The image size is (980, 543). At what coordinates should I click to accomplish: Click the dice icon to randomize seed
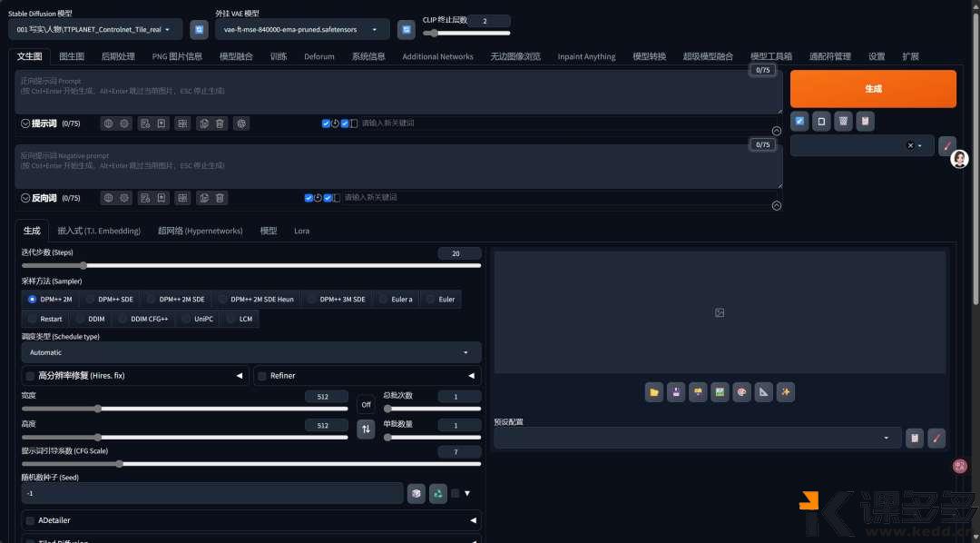click(416, 493)
